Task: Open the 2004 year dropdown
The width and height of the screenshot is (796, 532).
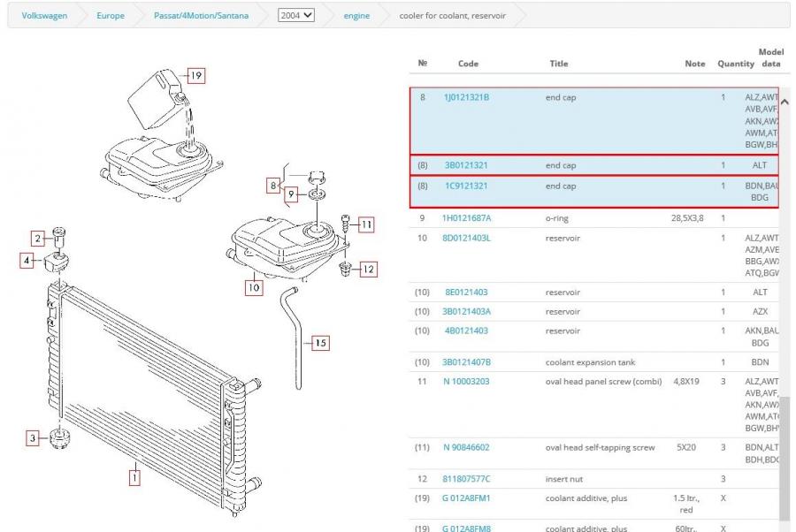Action: pos(295,16)
